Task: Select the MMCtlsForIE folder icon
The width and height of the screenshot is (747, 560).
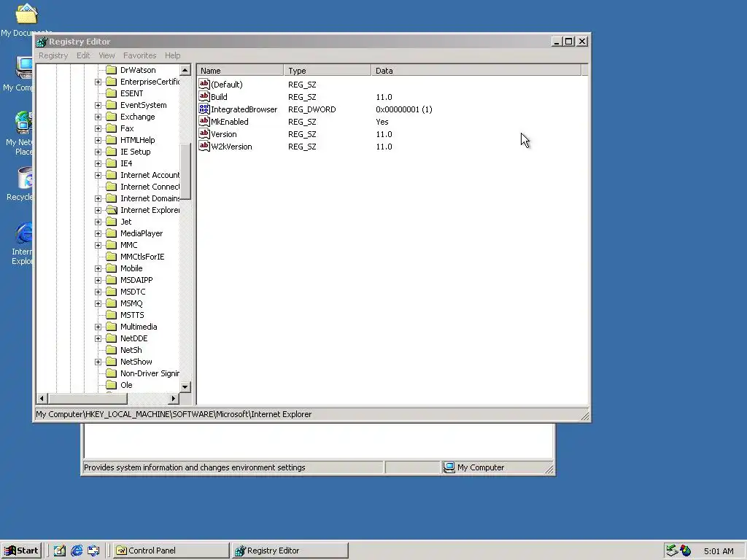Action: (x=111, y=257)
